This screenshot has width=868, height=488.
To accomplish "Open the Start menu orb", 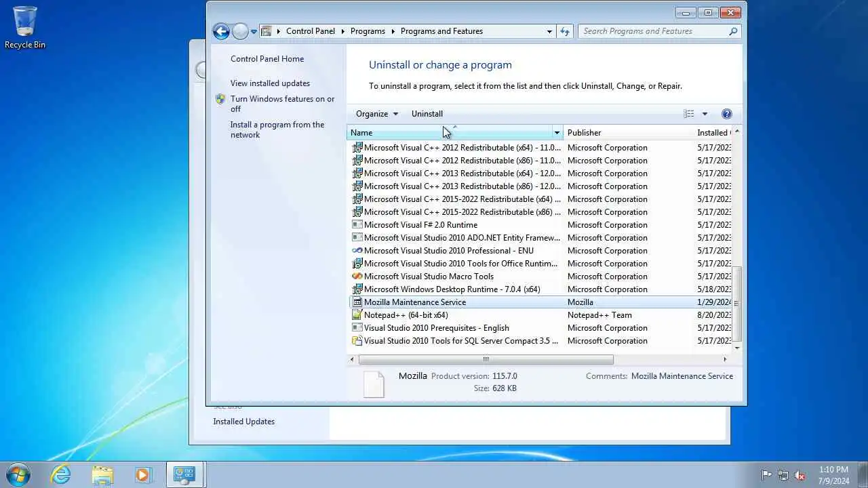I will click(18, 474).
